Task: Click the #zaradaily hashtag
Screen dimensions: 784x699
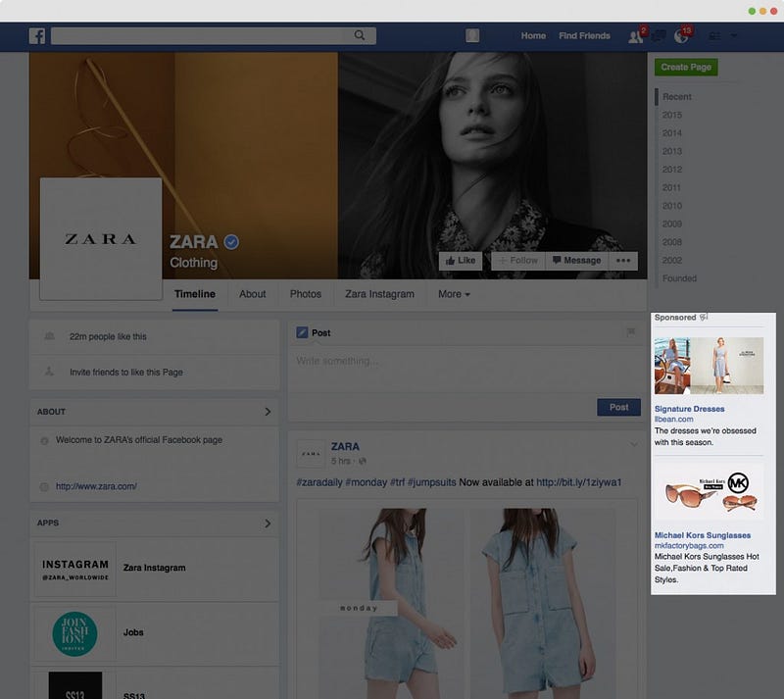Action: click(319, 482)
